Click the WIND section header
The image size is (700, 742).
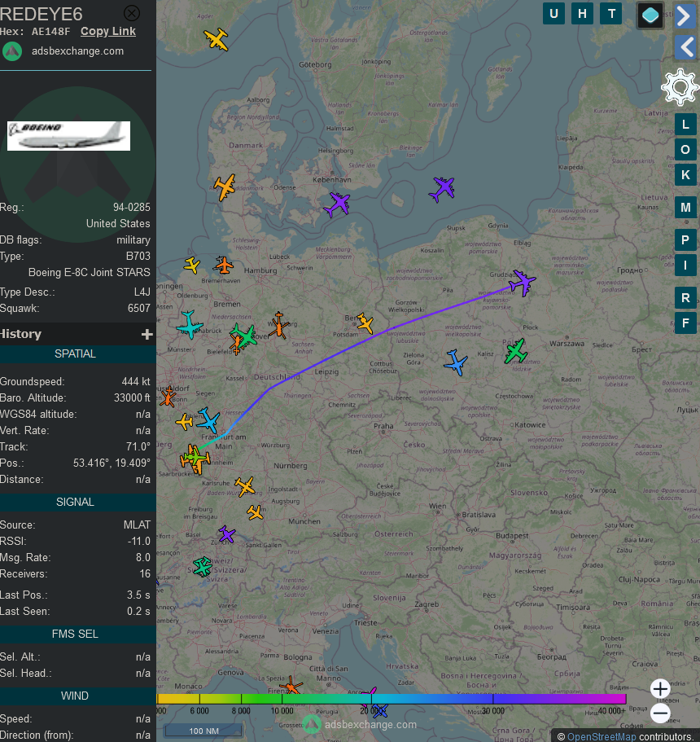[x=75, y=696]
